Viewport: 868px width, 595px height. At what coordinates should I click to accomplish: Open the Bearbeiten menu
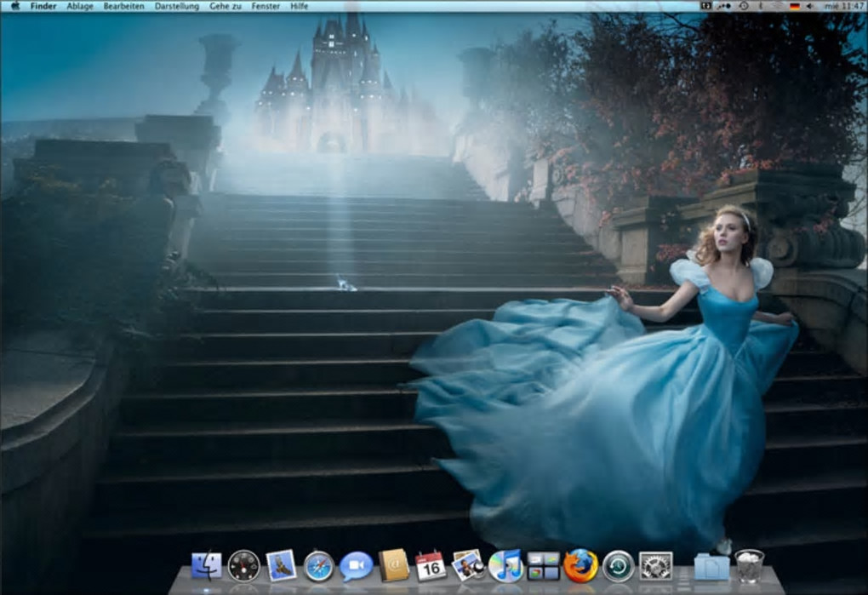pos(123,6)
